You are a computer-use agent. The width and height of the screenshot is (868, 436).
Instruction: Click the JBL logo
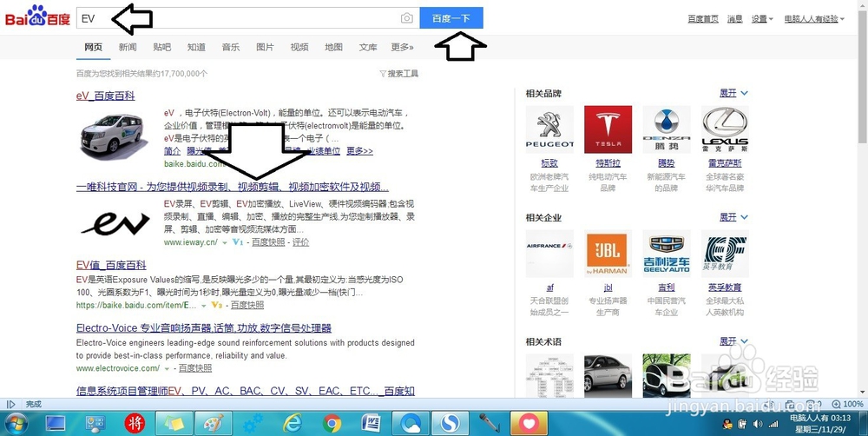click(608, 254)
